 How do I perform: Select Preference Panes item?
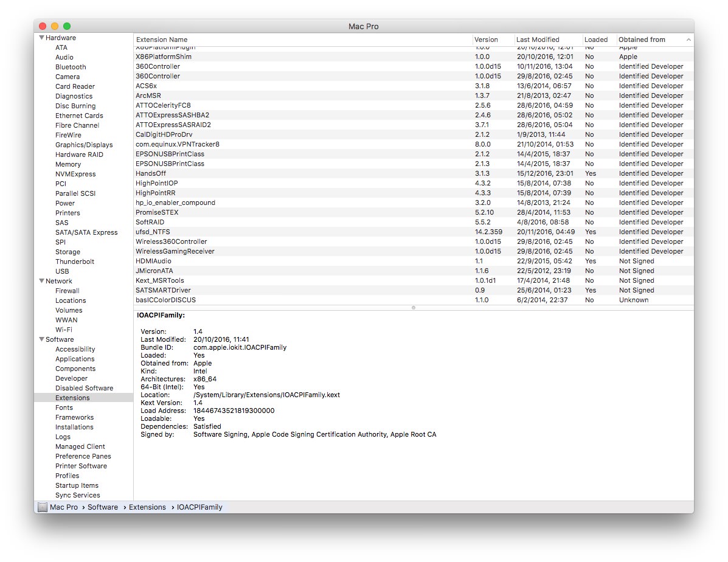[x=83, y=457]
